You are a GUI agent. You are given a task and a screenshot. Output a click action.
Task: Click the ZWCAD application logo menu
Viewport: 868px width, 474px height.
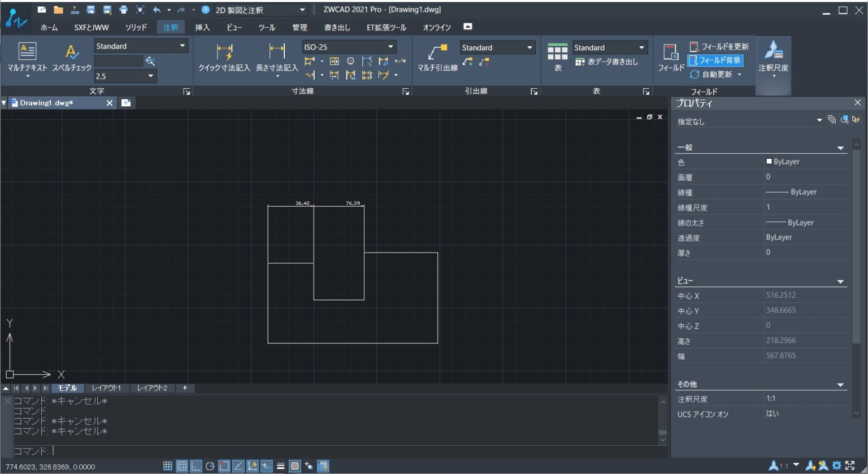pos(16,18)
